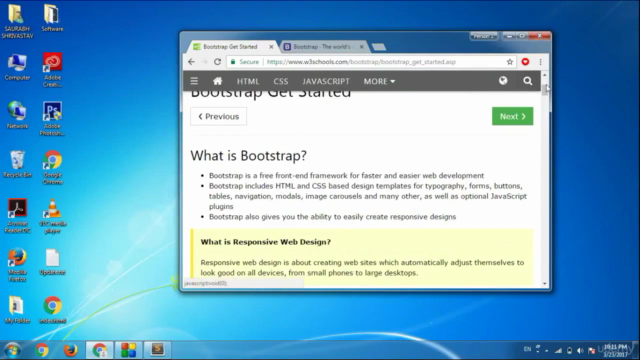
Task: Click the globe translate icon
Action: 503,81
